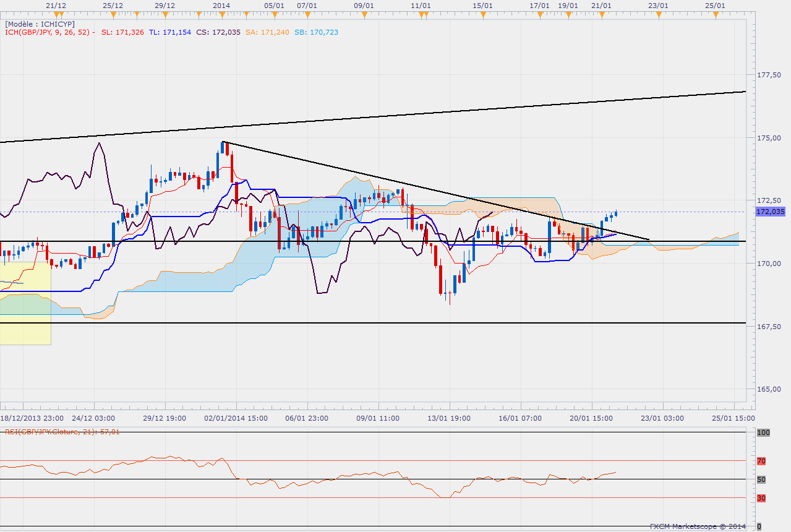Select the CS: 172,035 value
791x532 pixels.
coord(218,32)
